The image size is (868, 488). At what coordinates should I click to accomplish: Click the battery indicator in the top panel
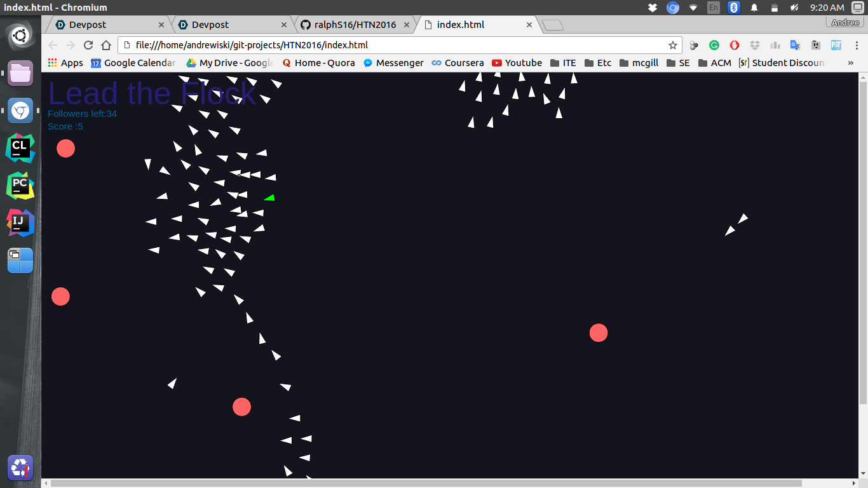775,8
